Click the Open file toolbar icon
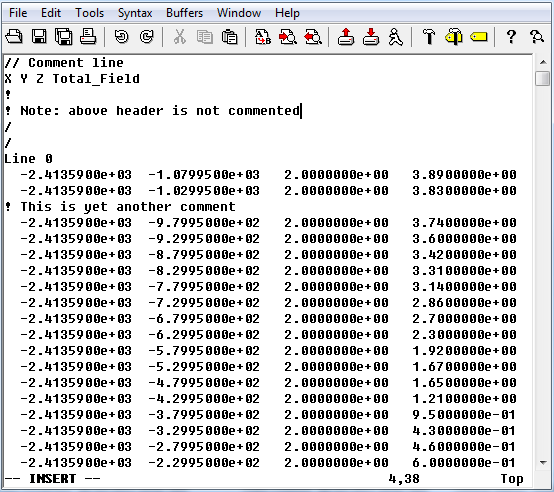The height and width of the screenshot is (492, 554). pyautogui.click(x=14, y=37)
